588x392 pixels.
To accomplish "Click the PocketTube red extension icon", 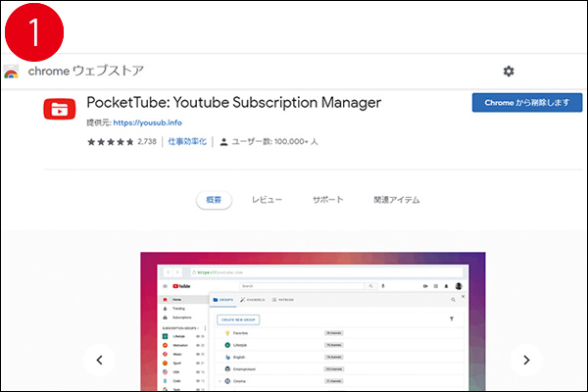I will (x=59, y=109).
